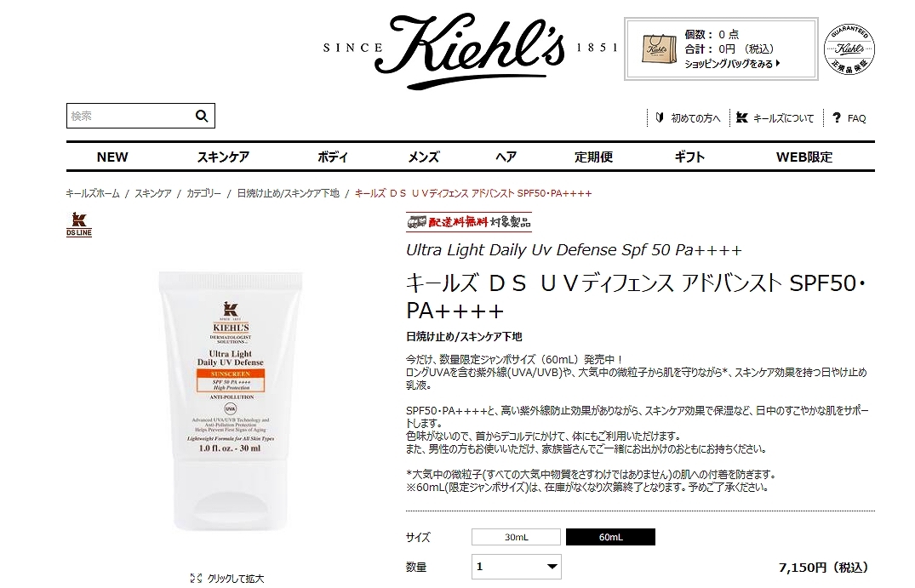
Task: Click the 検索 search input field
Action: pos(129,116)
